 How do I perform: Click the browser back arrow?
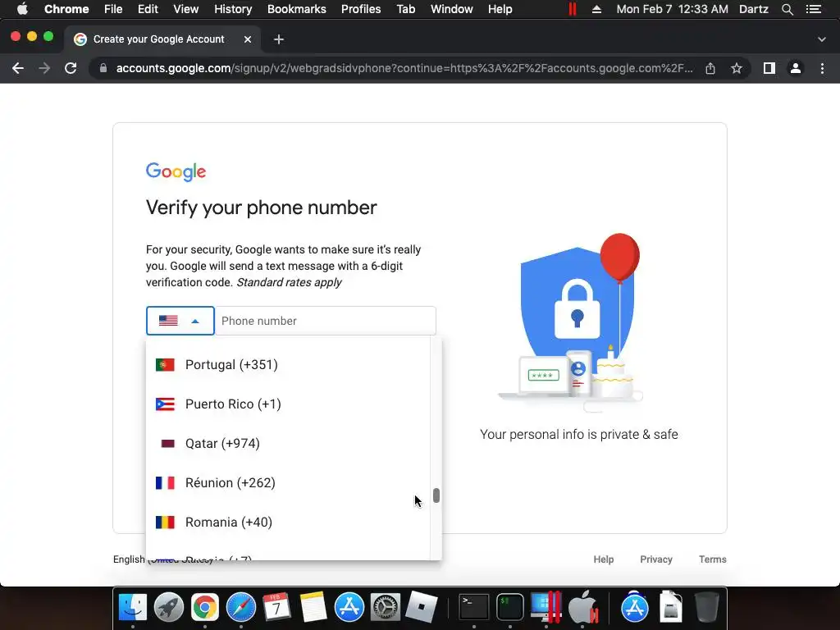18,68
